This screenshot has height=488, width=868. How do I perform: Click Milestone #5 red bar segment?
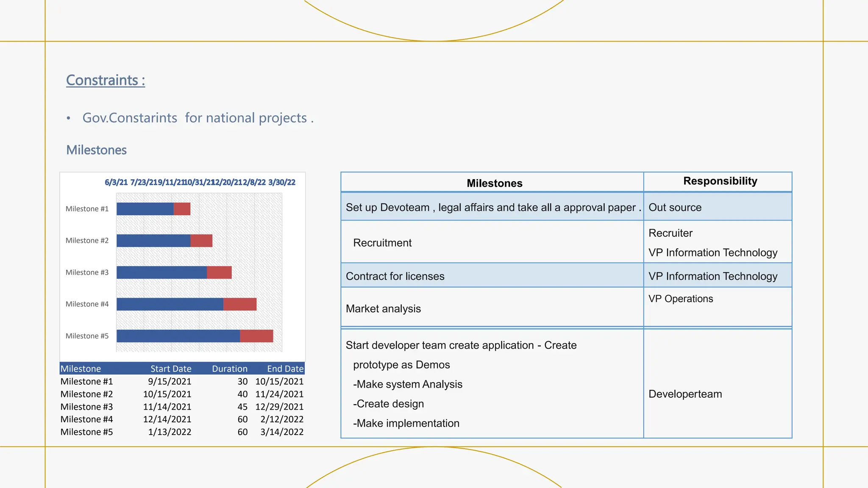(256, 336)
